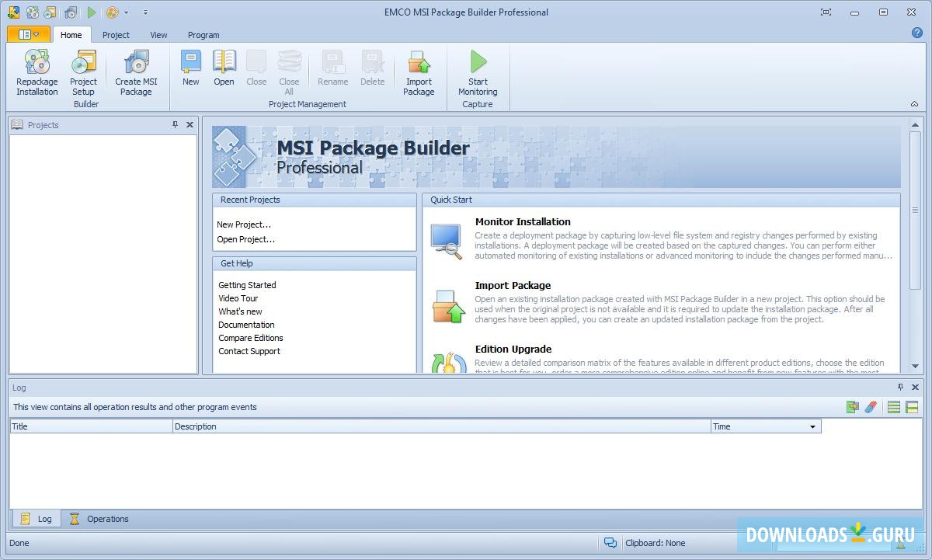Open Project Setup in the Builder group
Image resolution: width=932 pixels, height=560 pixels.
tap(83, 74)
